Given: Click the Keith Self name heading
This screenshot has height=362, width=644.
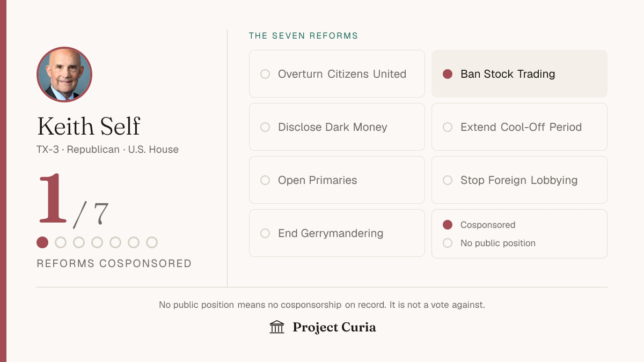Looking at the screenshot, I should [x=89, y=127].
